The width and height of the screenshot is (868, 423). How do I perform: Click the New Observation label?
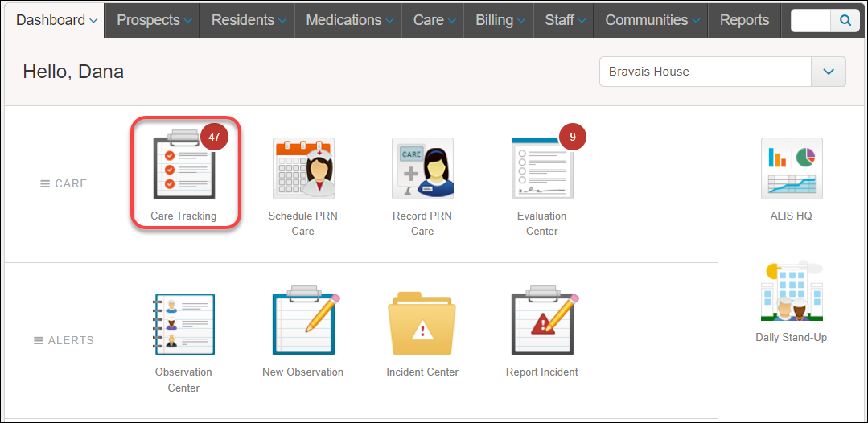pos(302,372)
